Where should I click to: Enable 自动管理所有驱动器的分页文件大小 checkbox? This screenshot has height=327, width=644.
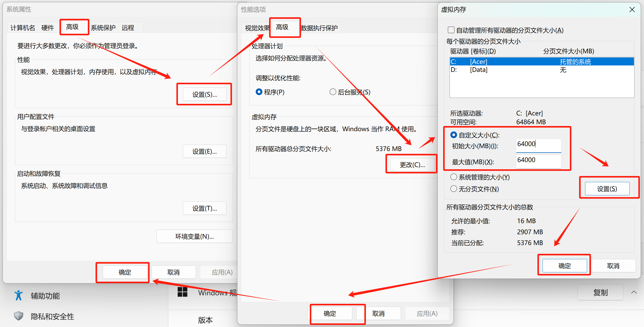(451, 30)
